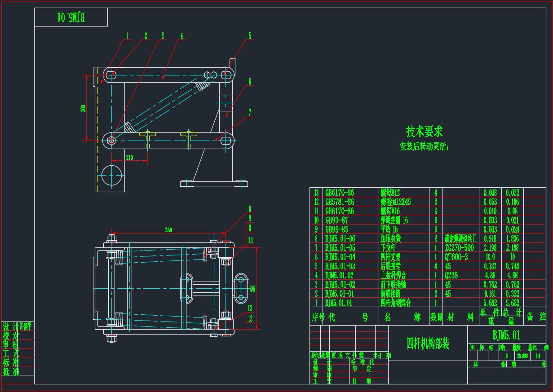Select the 安装后转动灵活 note text
This screenshot has width=553, height=392.
[424, 146]
